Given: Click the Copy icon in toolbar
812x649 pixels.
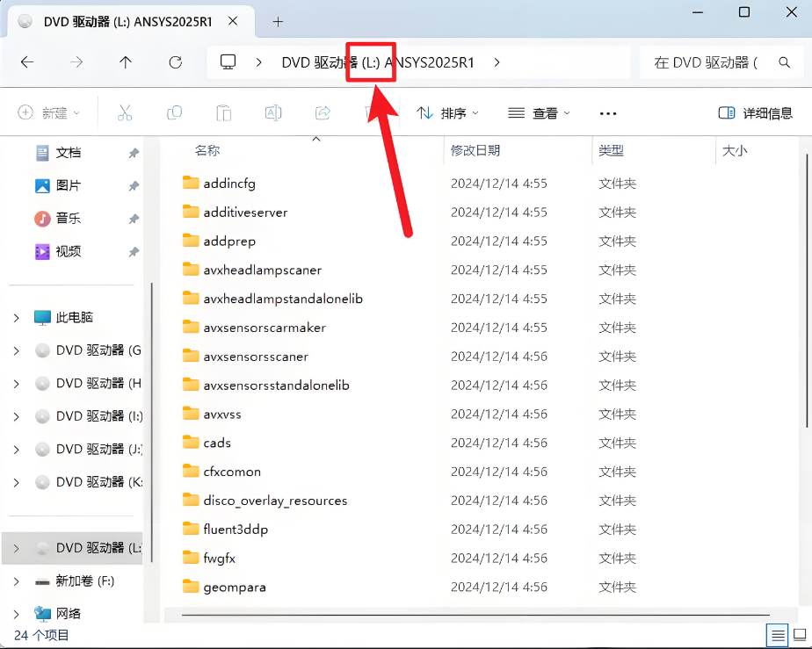Looking at the screenshot, I should click(x=174, y=112).
